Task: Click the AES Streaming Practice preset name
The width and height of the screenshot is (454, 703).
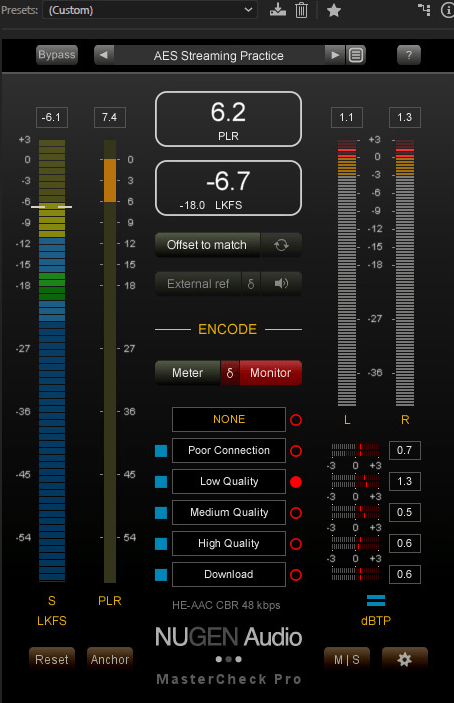Action: (219, 56)
